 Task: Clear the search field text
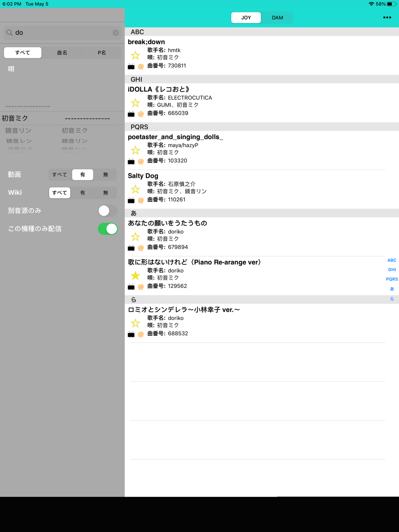click(116, 33)
